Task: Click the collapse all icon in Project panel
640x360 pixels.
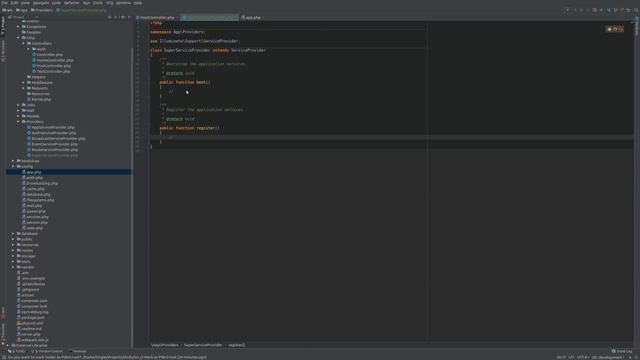Action: [116, 17]
